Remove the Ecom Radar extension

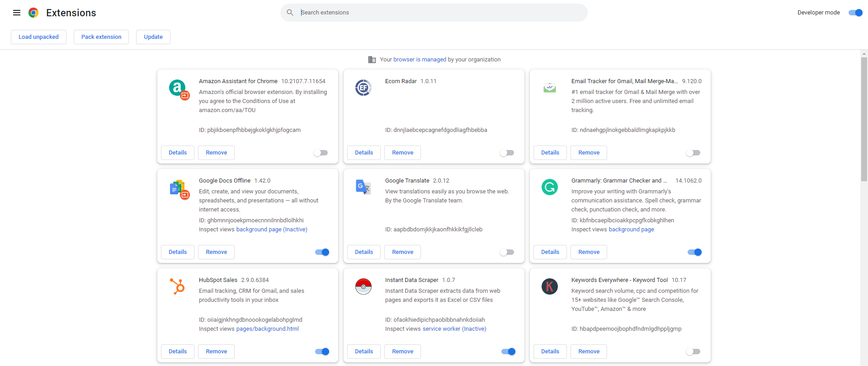click(x=403, y=153)
